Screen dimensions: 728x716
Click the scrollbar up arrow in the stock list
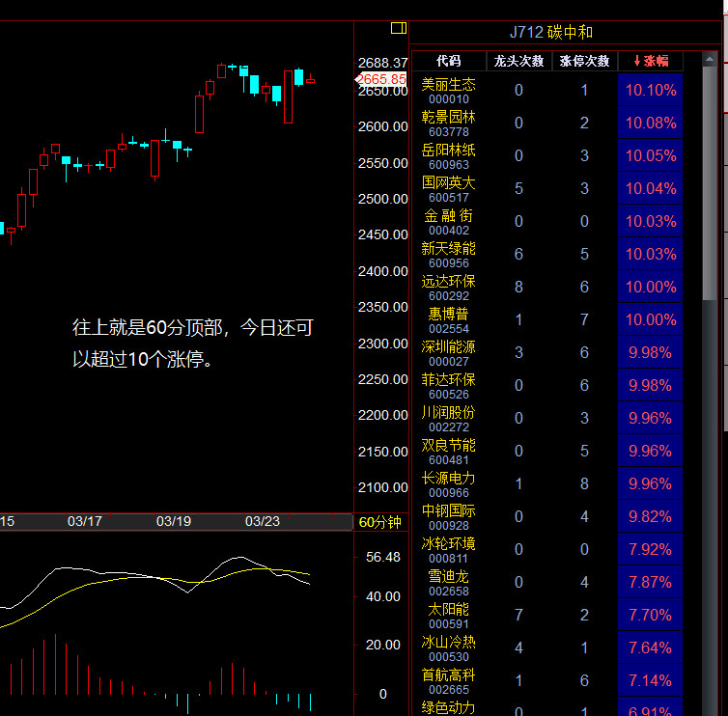[x=709, y=59]
